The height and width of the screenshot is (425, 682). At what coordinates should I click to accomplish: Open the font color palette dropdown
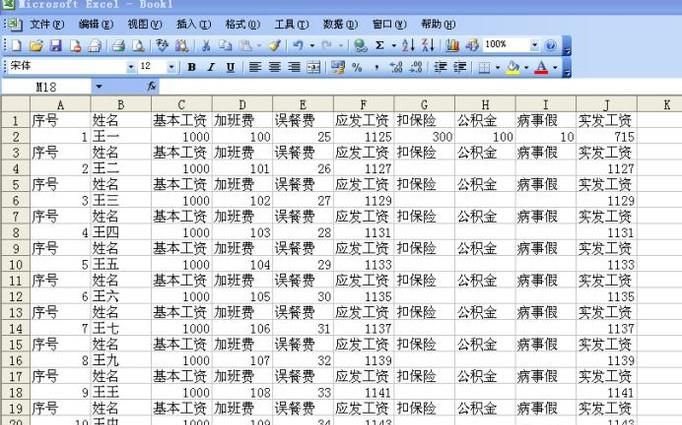555,67
